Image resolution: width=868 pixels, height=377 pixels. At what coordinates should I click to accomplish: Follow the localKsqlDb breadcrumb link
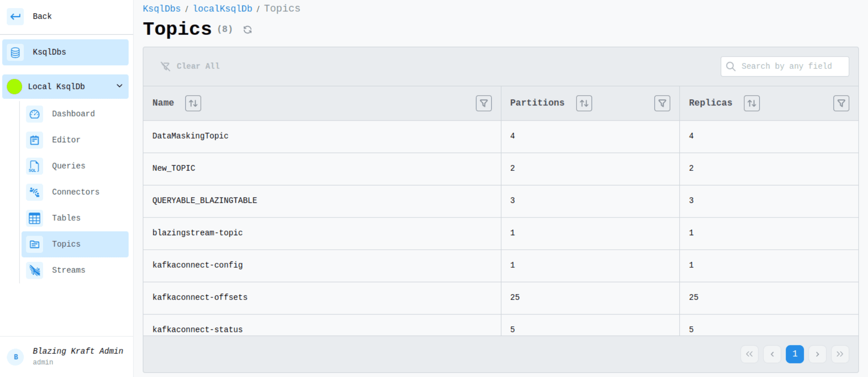[x=223, y=9]
